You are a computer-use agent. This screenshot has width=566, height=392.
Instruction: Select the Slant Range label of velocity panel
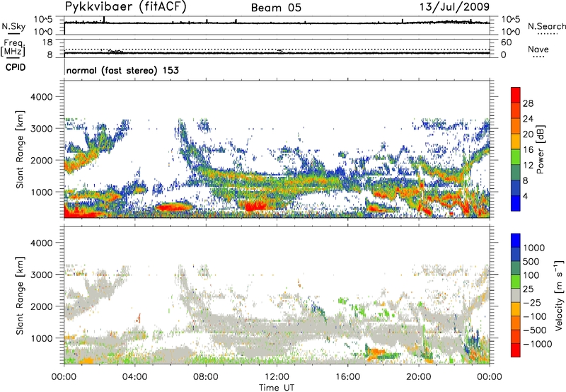tap(20, 295)
